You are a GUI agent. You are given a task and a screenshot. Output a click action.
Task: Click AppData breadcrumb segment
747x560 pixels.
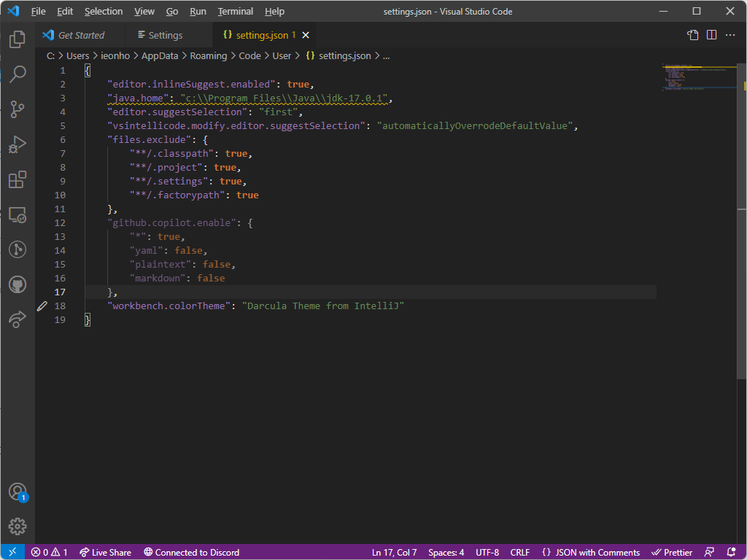pos(160,55)
